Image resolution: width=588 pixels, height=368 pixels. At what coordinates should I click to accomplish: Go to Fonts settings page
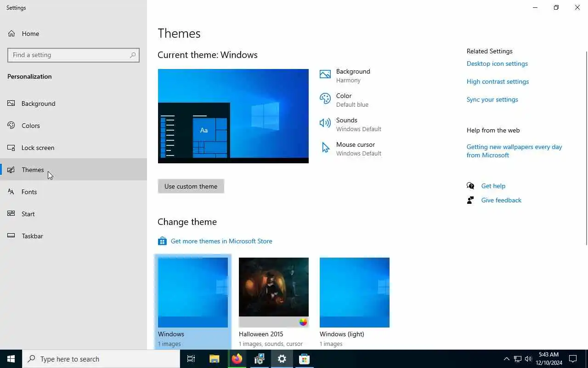pos(73,192)
